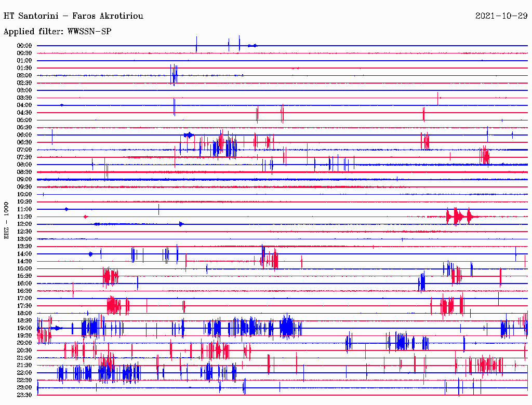
Task: Select the 02:00 time label
Action: [24, 76]
